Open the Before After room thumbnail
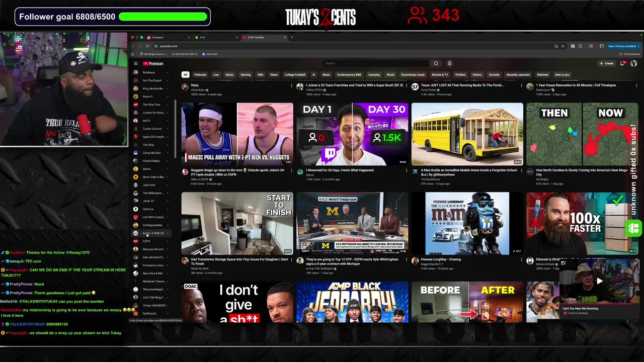The width and height of the screenshot is (644, 362). point(467,302)
